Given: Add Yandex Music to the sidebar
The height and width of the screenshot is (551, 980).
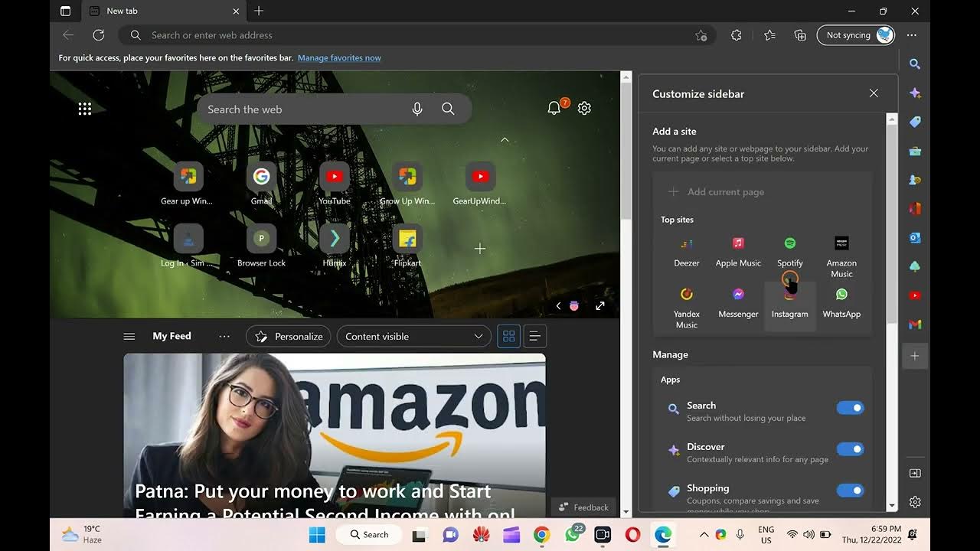Looking at the screenshot, I should click(687, 308).
